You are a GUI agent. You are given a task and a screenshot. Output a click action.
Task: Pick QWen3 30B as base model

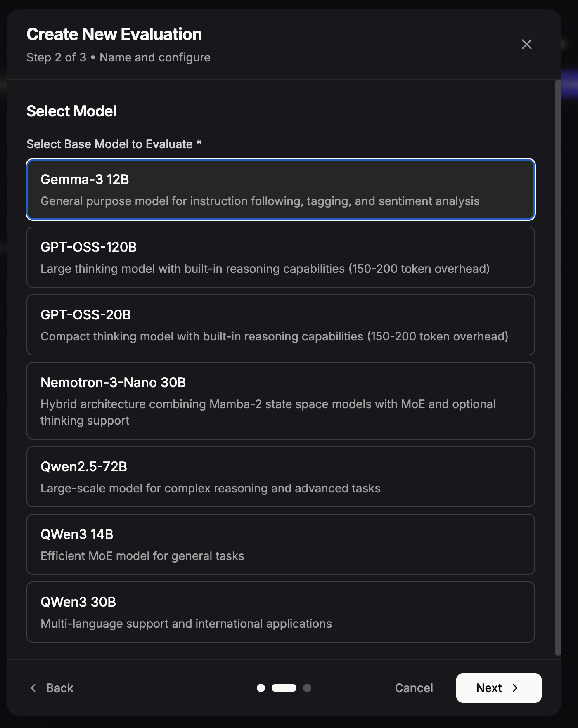(281, 612)
